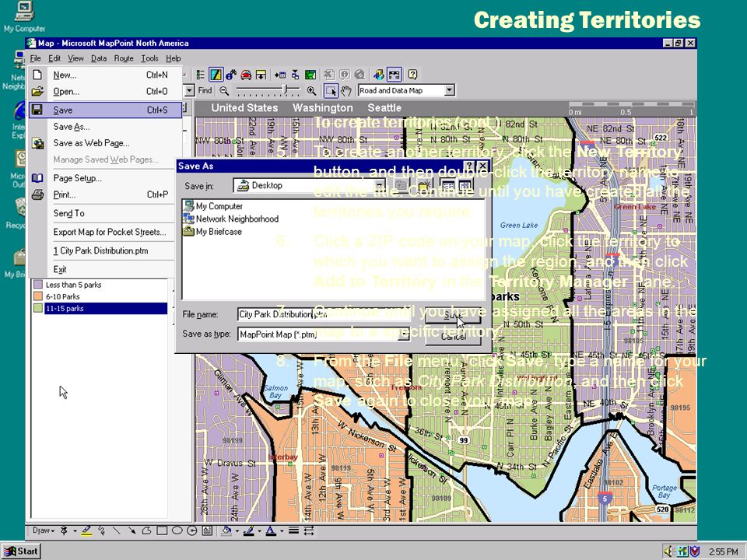Select My Computer in the Save As list

pyautogui.click(x=213, y=206)
